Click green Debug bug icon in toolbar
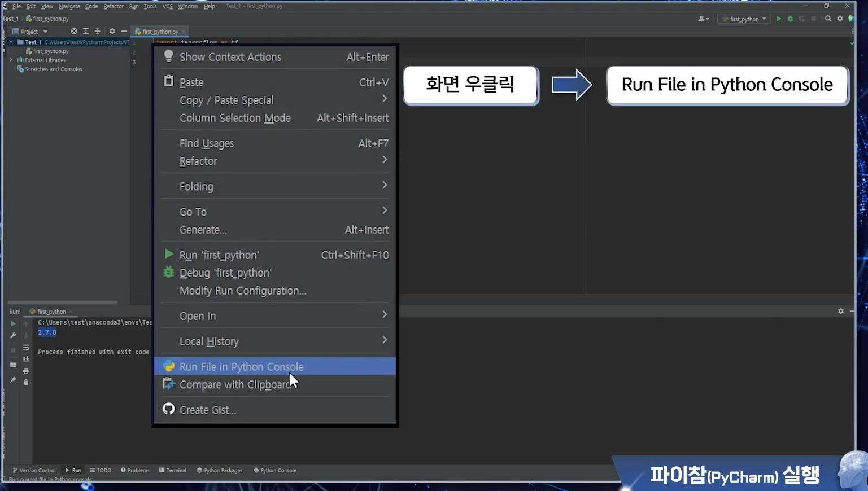Viewport: 868px width, 491px height. point(790,19)
